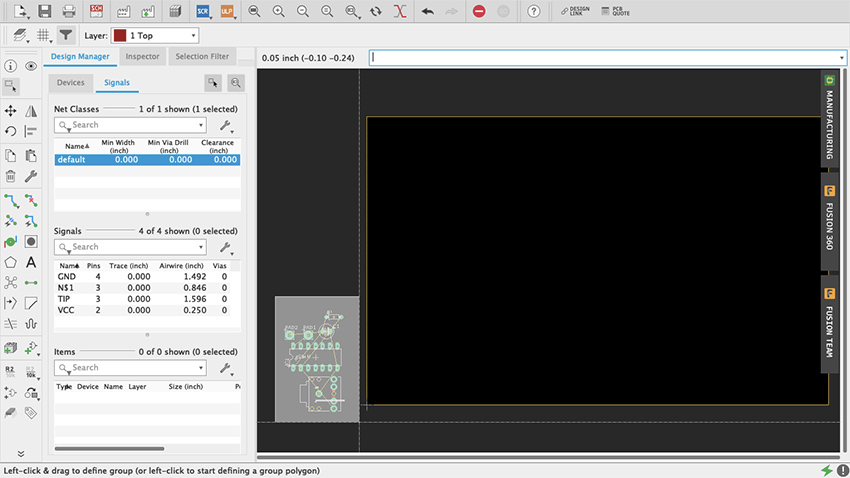The height and width of the screenshot is (478, 850).
Task: Select the Move tool
Action: (10, 111)
